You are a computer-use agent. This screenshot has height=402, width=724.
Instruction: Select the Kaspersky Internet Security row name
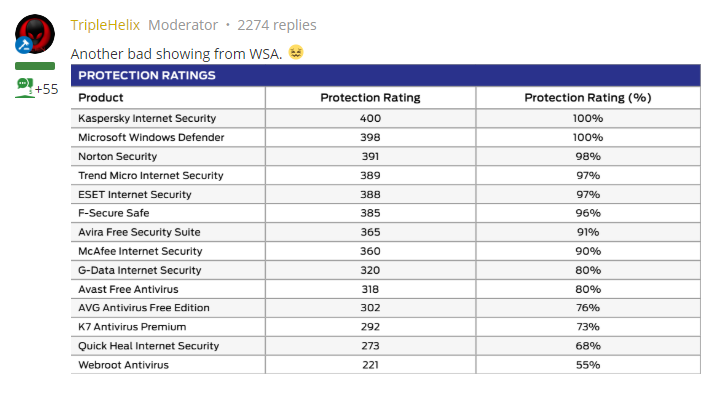147,118
